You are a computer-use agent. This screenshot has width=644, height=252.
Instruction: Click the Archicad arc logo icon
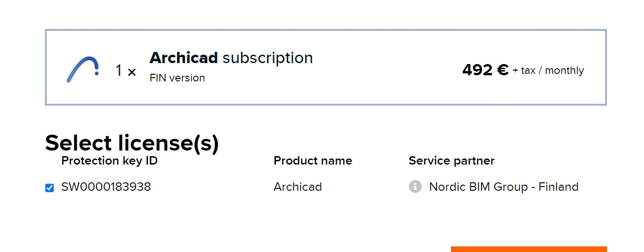[82, 69]
